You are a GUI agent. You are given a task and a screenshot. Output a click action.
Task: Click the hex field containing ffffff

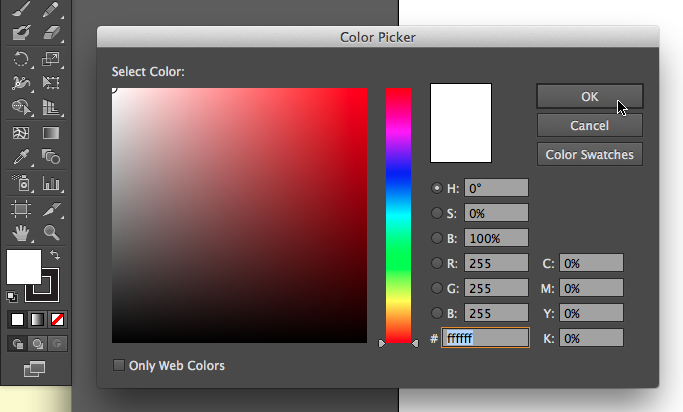(486, 338)
